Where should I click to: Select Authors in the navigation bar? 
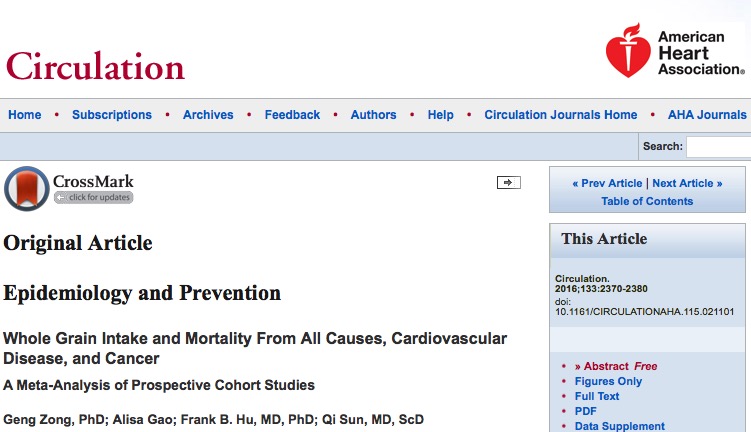point(374,115)
